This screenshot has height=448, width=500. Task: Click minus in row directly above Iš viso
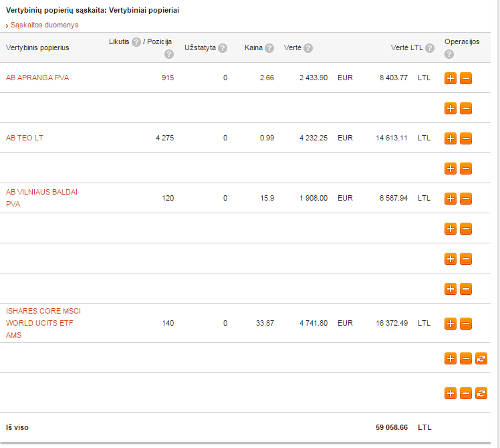pos(465,393)
